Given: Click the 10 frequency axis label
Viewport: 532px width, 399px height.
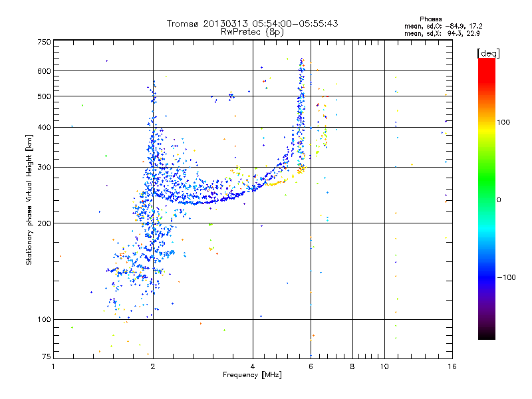Looking at the screenshot, I should pos(384,366).
